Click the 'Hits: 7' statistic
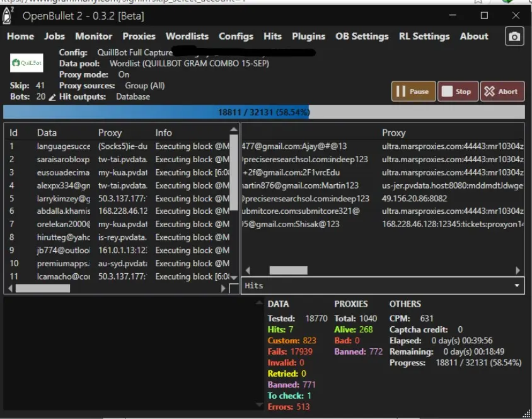Image resolution: width=532 pixels, height=419 pixels. 280,329
